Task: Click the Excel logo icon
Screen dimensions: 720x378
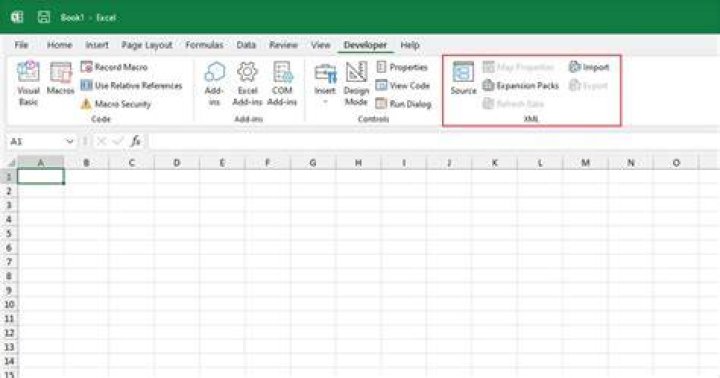Action: click(x=17, y=17)
